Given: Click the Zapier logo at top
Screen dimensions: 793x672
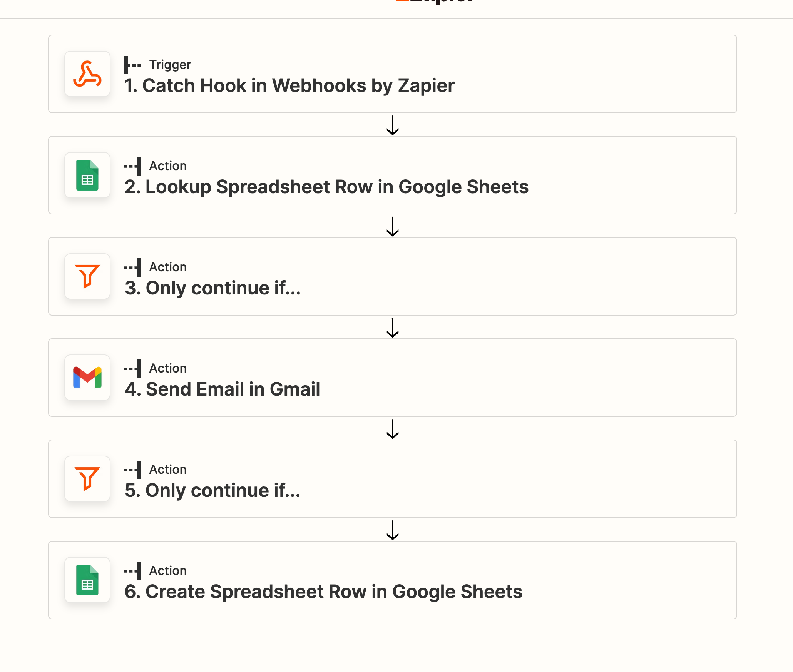Looking at the screenshot, I should pos(434,2).
